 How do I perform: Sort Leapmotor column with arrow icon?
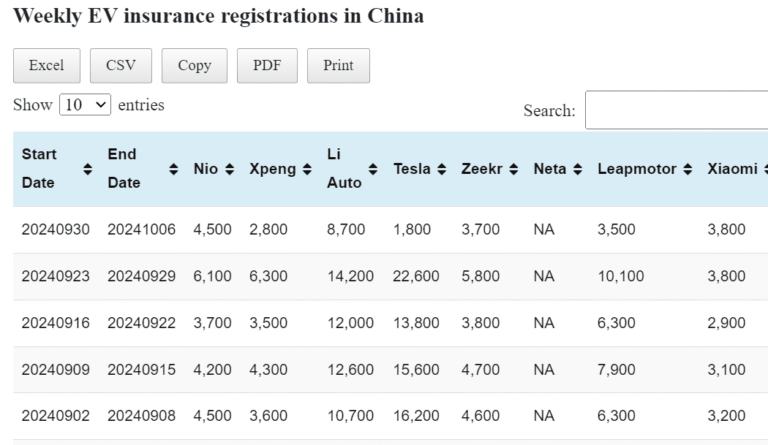(x=687, y=170)
